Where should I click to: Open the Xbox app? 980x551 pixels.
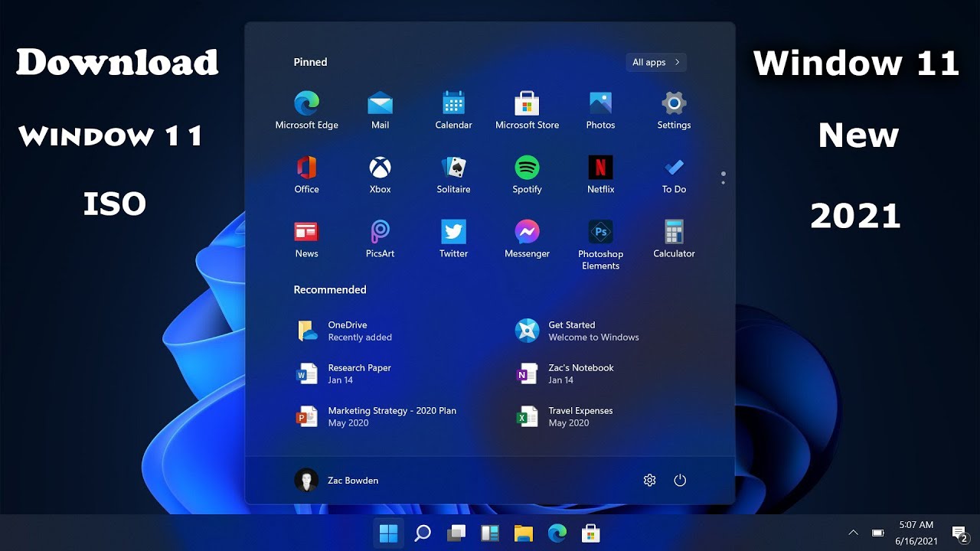point(380,174)
